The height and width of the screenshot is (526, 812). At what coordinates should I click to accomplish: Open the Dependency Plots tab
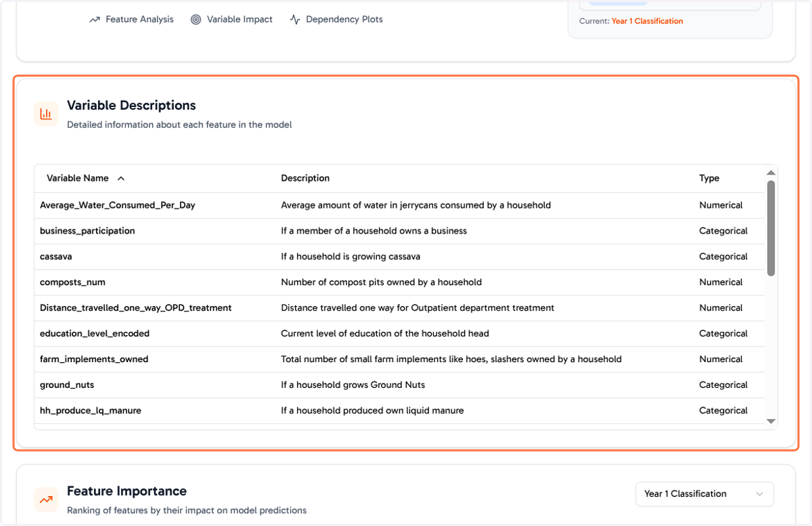pyautogui.click(x=336, y=20)
